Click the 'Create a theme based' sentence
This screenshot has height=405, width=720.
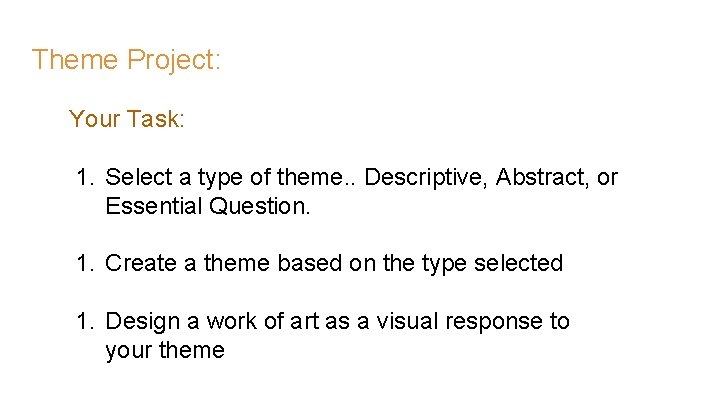tap(333, 264)
